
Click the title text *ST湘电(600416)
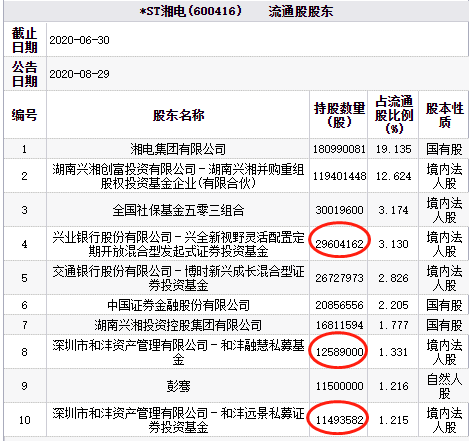coord(190,11)
